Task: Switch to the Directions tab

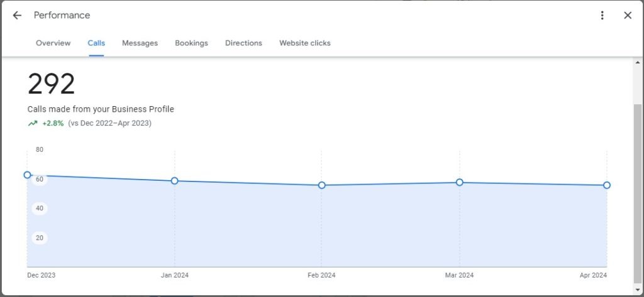Action: [243, 43]
